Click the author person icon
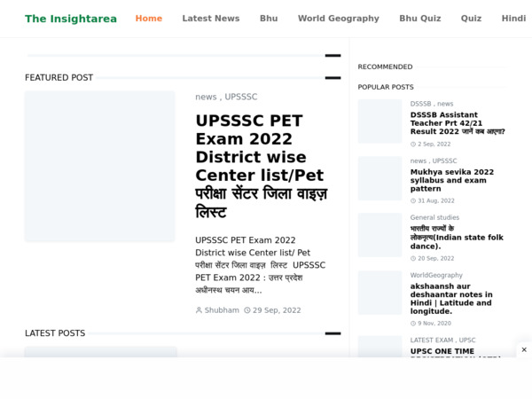 [x=199, y=310]
